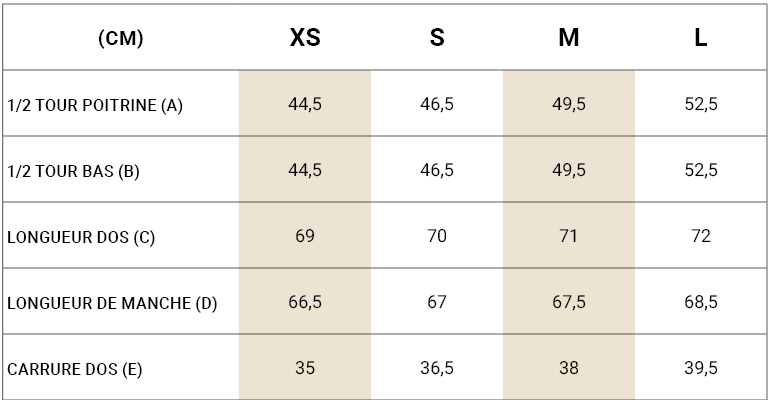Click the 1/2 TOUR BAS (B) row label
This screenshot has width=770, height=400.
point(73,171)
